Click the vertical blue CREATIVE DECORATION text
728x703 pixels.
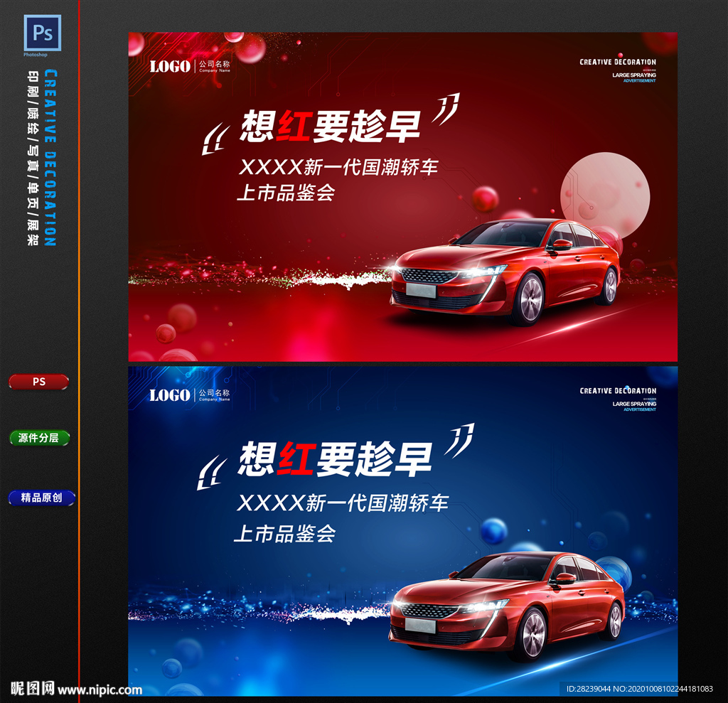[50, 158]
